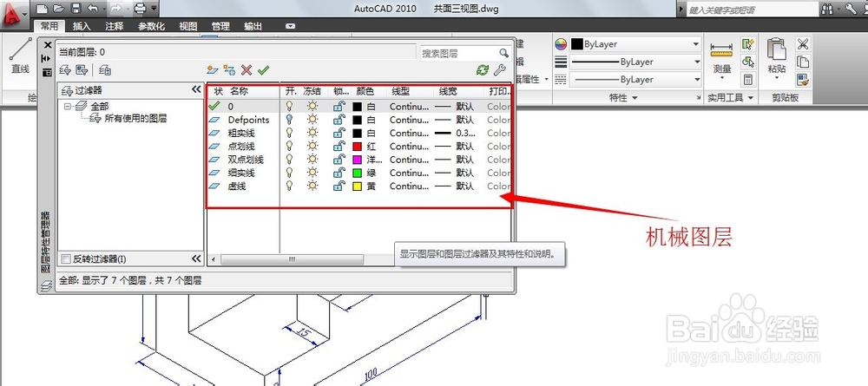Image resolution: width=868 pixels, height=386 pixels.
Task: Toggle on/off bulb for layer 0
Action: tap(289, 106)
